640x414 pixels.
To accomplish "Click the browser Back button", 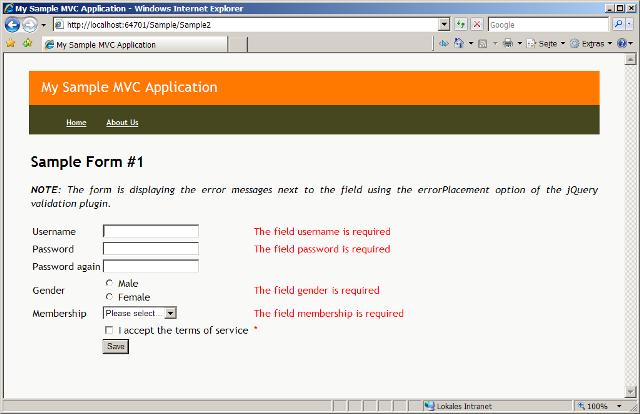I will point(13,24).
